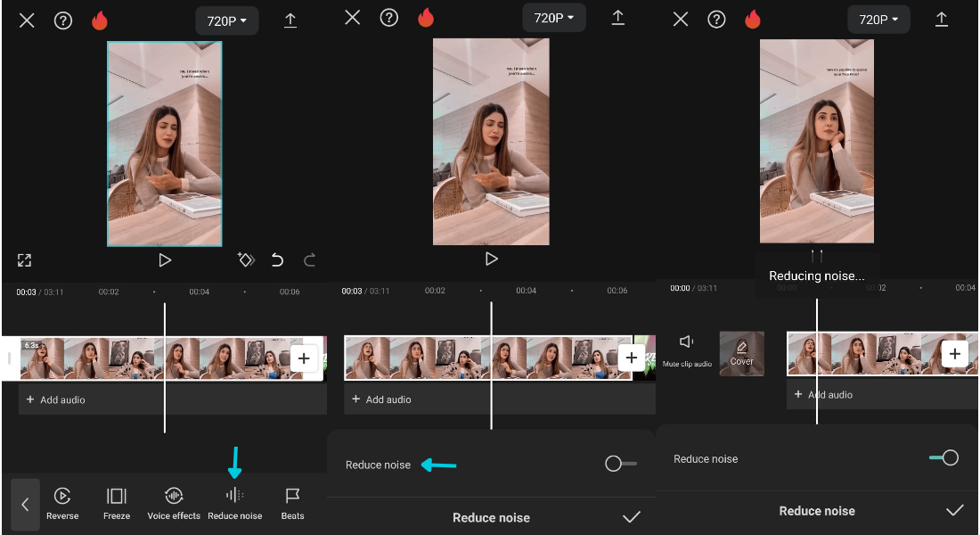Open the Beats tool
Viewport: 980px width, 535px height.
coord(292,497)
